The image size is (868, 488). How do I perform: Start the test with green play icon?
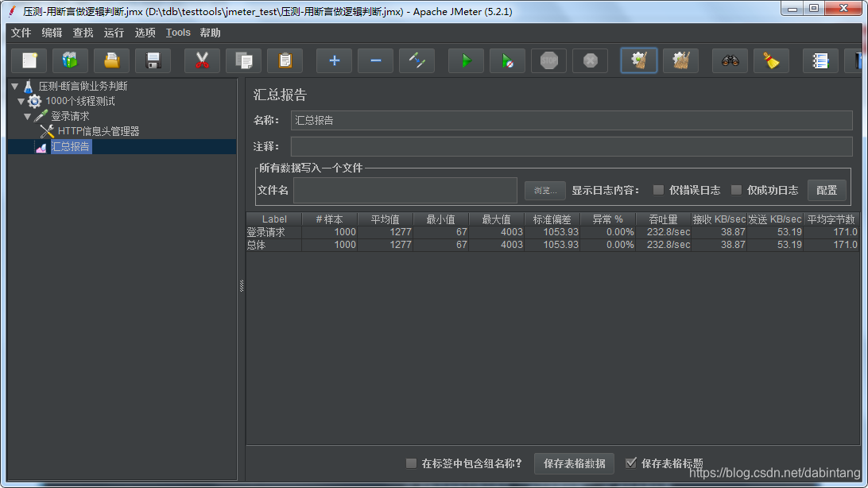point(466,60)
